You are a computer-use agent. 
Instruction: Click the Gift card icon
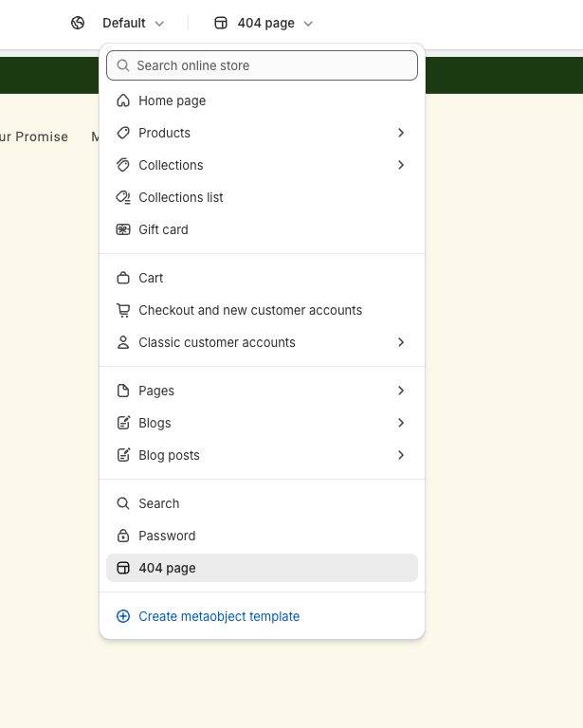[123, 229]
